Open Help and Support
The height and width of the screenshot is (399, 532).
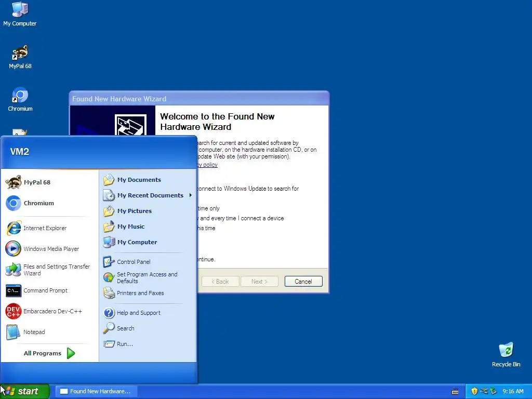pyautogui.click(x=148, y=312)
